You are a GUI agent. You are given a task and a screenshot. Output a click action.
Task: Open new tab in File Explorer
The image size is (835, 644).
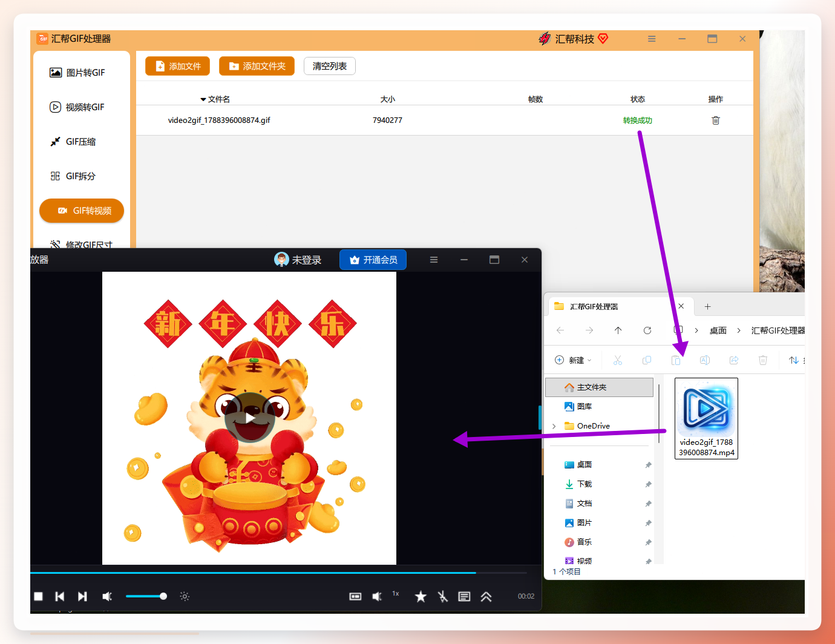pyautogui.click(x=707, y=306)
